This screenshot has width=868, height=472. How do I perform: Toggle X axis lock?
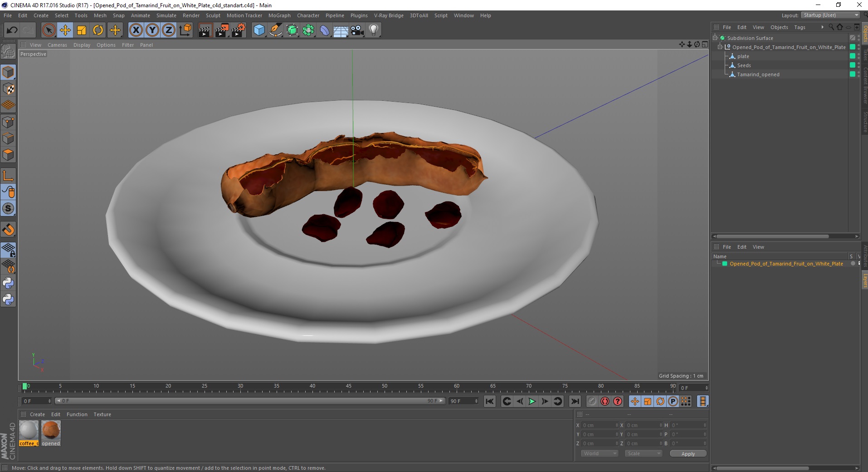click(x=136, y=30)
